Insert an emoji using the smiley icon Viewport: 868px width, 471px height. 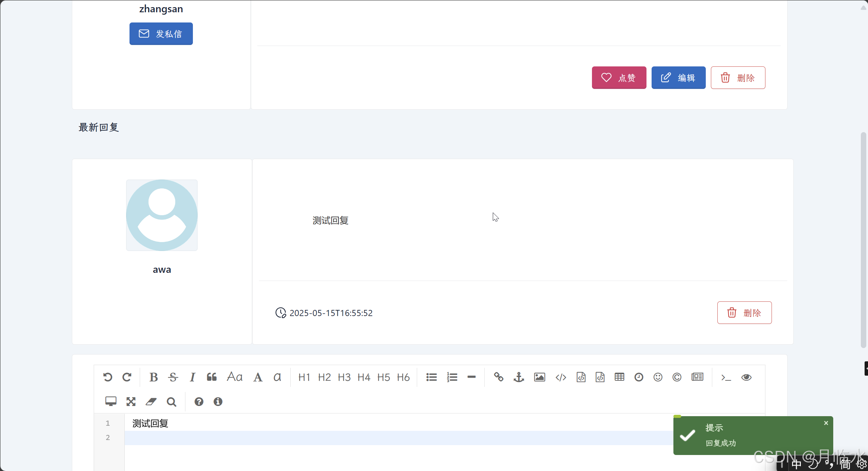(658, 377)
